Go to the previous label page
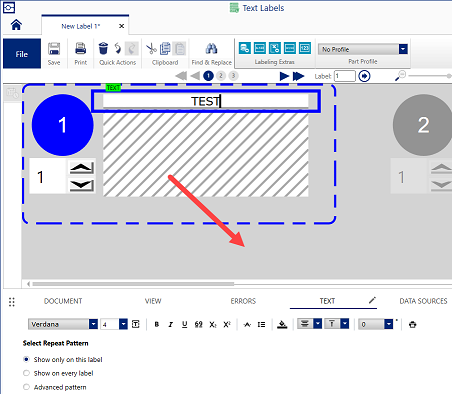Screen dimensions: 452x394 click(195, 76)
